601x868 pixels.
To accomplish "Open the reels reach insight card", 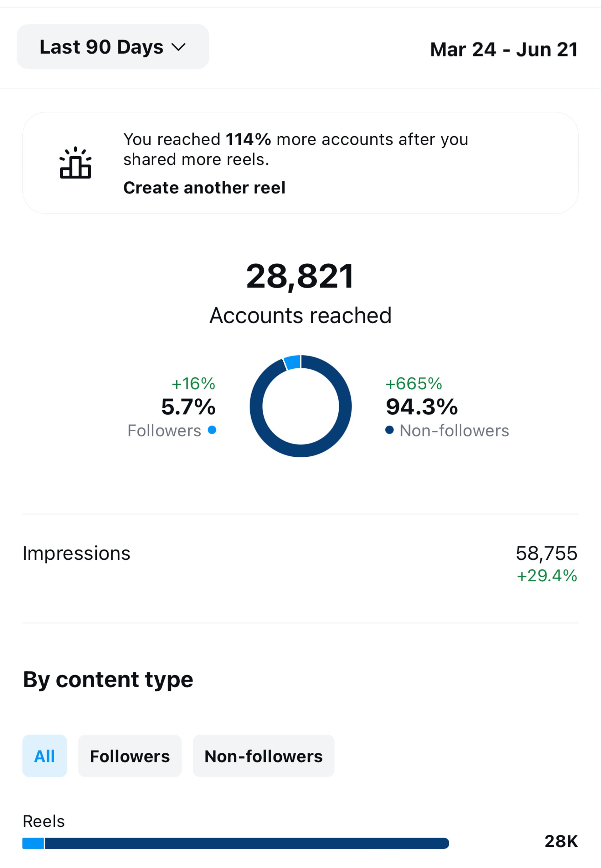I will pos(300,163).
